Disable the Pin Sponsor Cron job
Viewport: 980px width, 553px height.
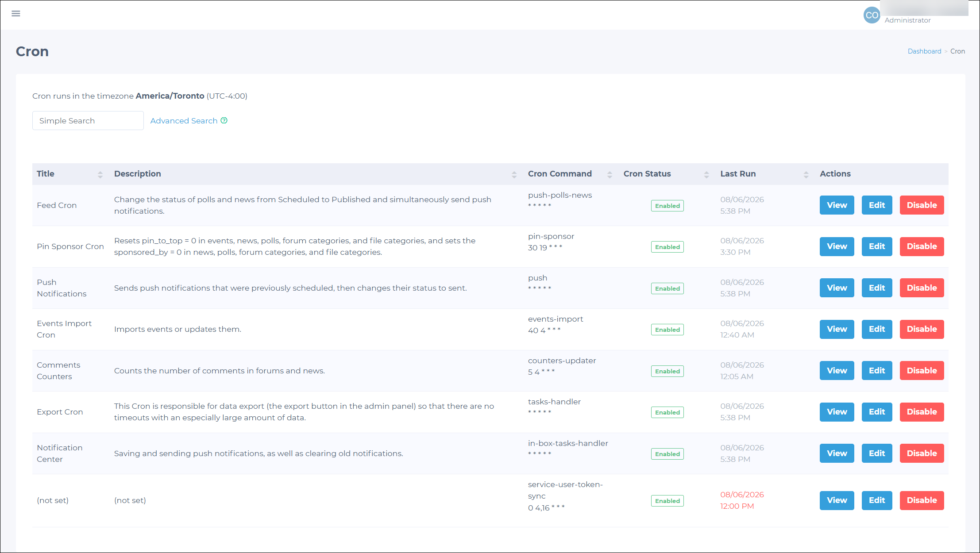click(922, 246)
